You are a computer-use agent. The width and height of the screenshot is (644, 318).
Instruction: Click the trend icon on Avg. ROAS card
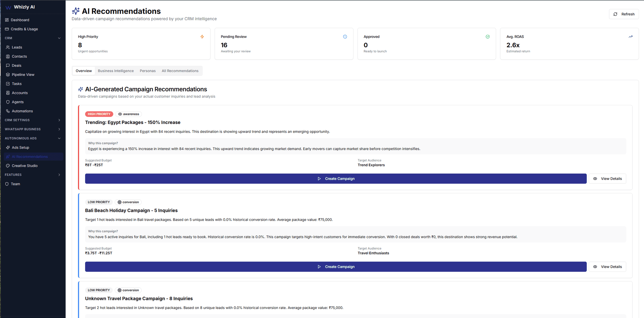point(631,37)
